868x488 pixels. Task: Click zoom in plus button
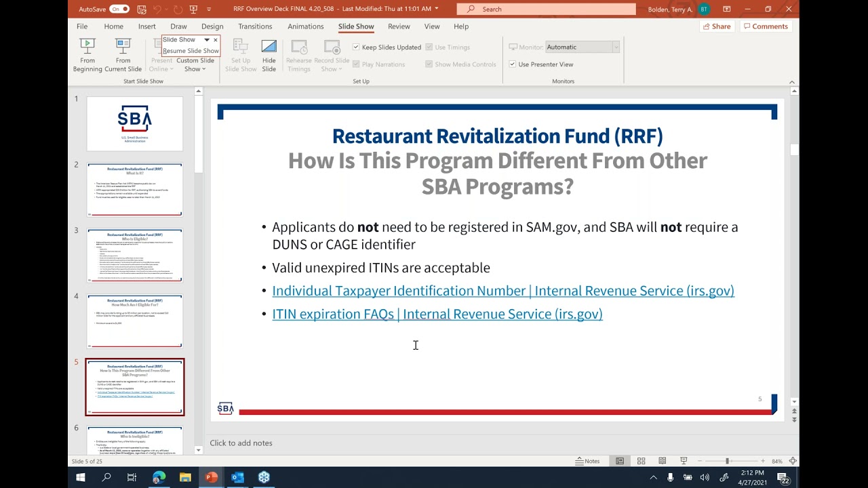(x=763, y=461)
